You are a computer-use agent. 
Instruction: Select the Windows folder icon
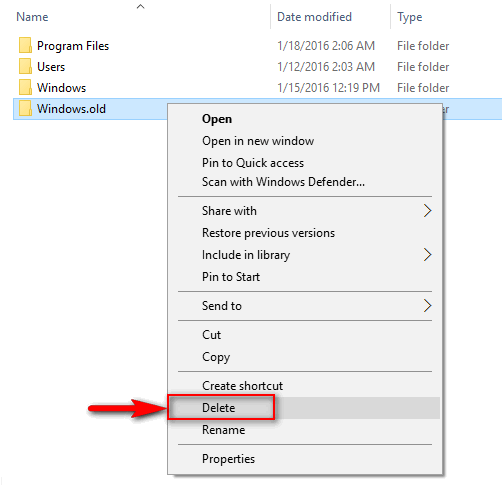click(x=25, y=87)
